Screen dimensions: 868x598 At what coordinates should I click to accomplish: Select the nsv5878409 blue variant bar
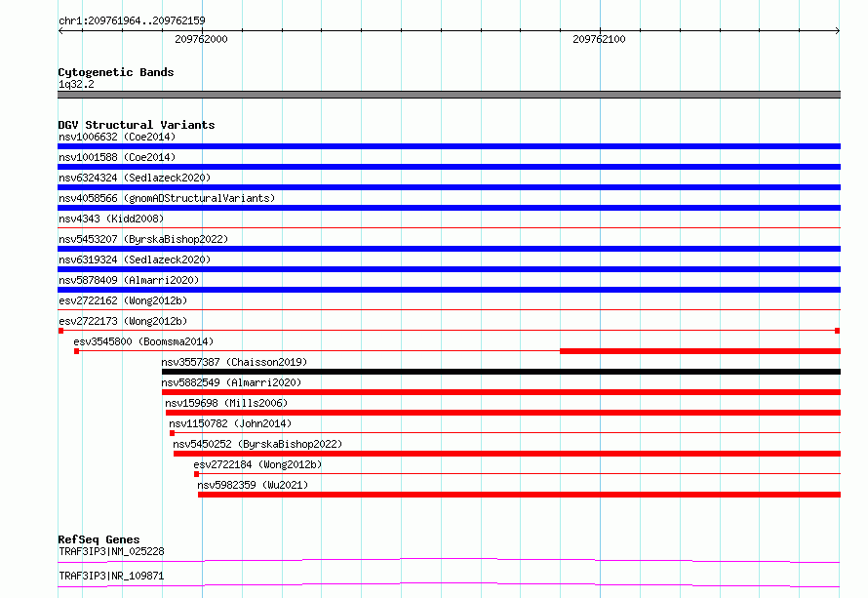point(449,290)
